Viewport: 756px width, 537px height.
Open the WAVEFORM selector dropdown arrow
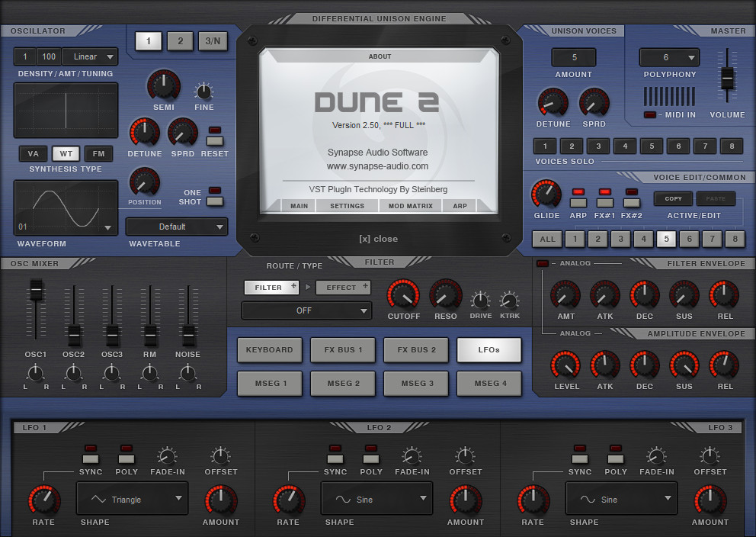click(x=107, y=227)
